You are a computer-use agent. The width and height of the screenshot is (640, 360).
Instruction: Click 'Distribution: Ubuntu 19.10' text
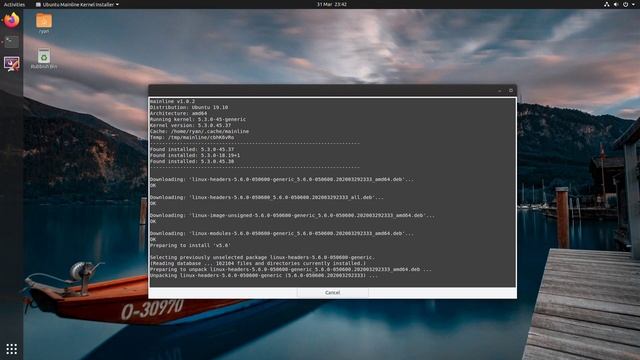(189, 107)
